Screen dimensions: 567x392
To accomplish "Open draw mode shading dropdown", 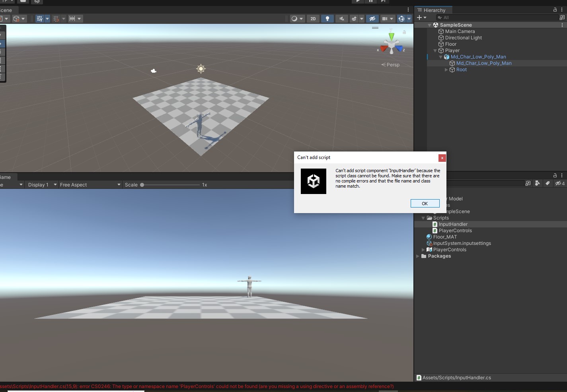I will [x=297, y=19].
